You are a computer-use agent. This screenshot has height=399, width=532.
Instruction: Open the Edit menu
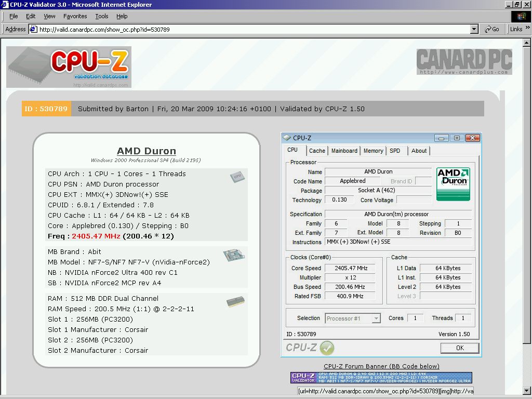click(x=31, y=16)
